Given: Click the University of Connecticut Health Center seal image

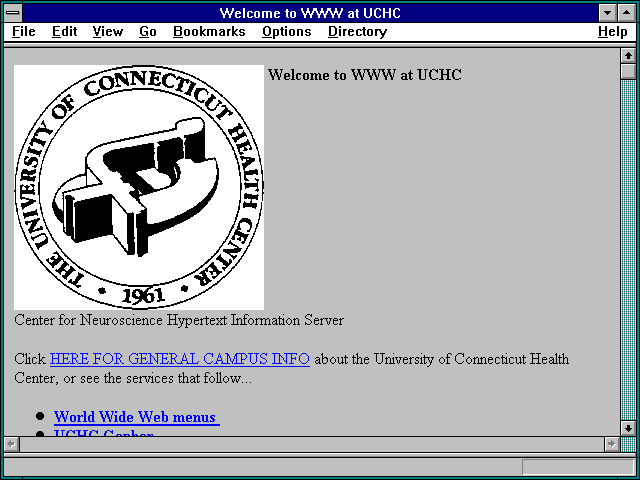Looking at the screenshot, I should [139, 187].
